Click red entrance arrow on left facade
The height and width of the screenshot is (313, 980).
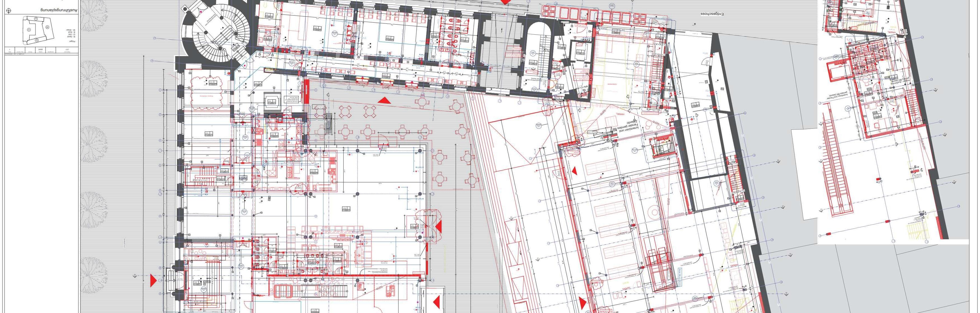[x=153, y=281]
